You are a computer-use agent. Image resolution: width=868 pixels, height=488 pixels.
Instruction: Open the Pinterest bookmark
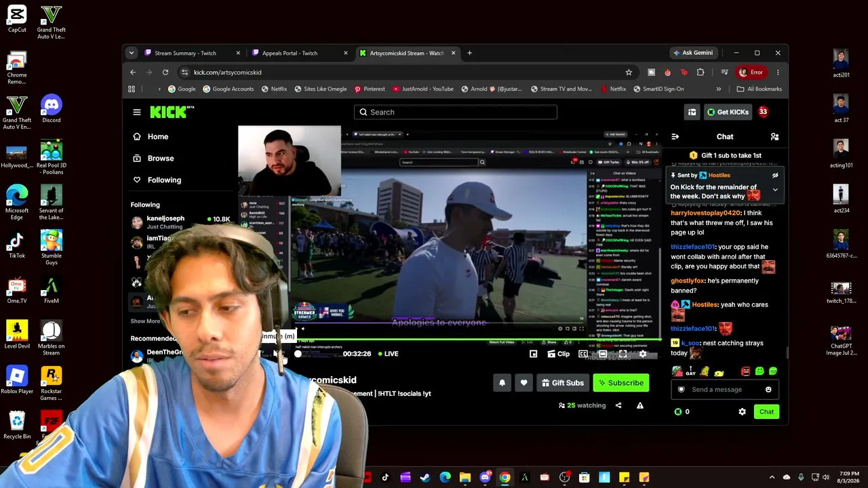coord(369,89)
